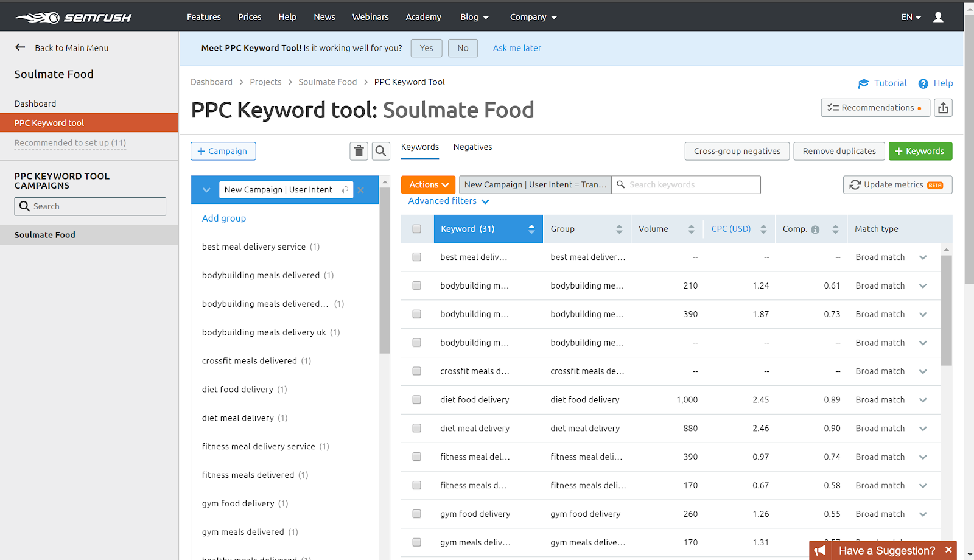Check the crossfit meals keyword row
The width and height of the screenshot is (974, 560).
point(417,371)
